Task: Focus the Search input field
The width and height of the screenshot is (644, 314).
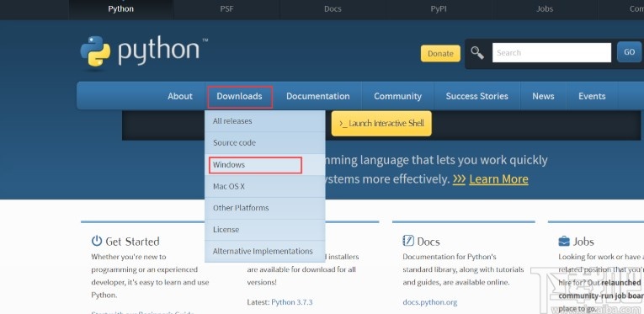Action: pyautogui.click(x=551, y=52)
